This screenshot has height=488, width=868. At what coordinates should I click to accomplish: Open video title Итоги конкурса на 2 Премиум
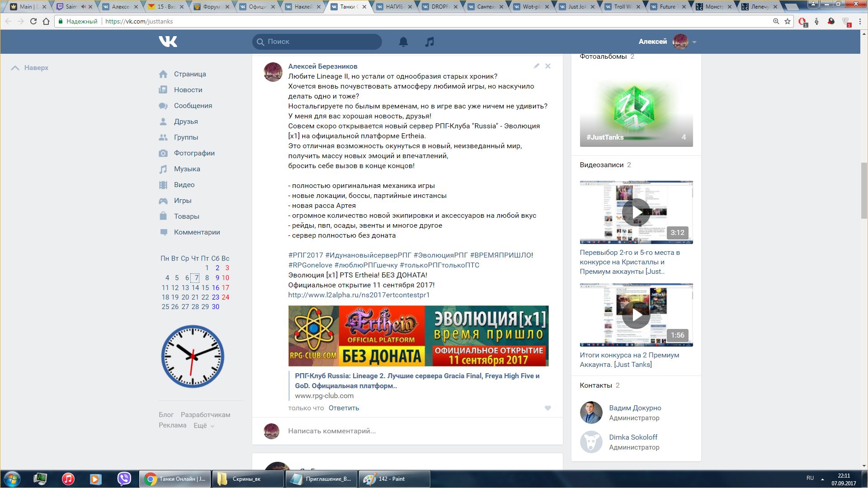pyautogui.click(x=629, y=360)
